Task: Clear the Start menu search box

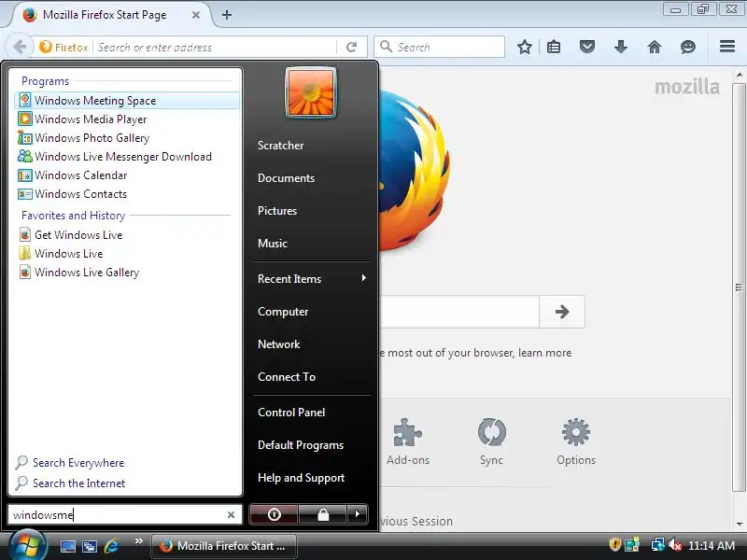Action: click(x=231, y=515)
